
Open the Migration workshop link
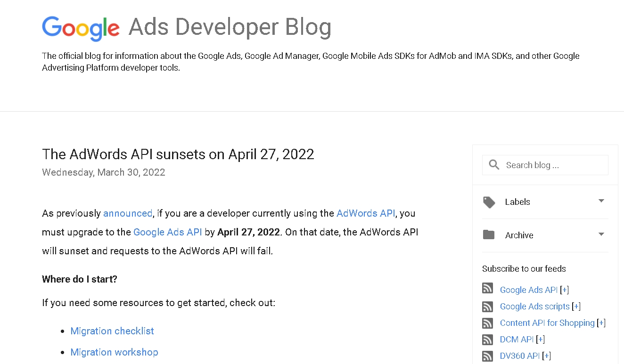[114, 352]
